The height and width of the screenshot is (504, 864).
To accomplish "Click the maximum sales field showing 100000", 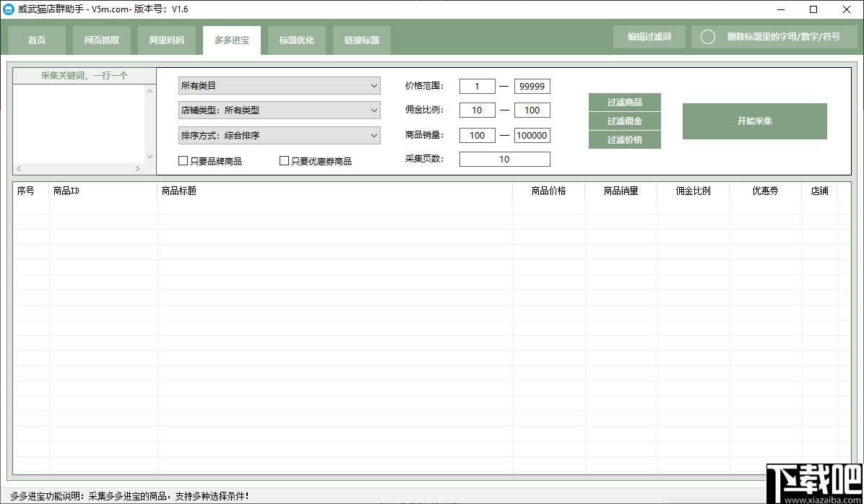I will click(532, 135).
